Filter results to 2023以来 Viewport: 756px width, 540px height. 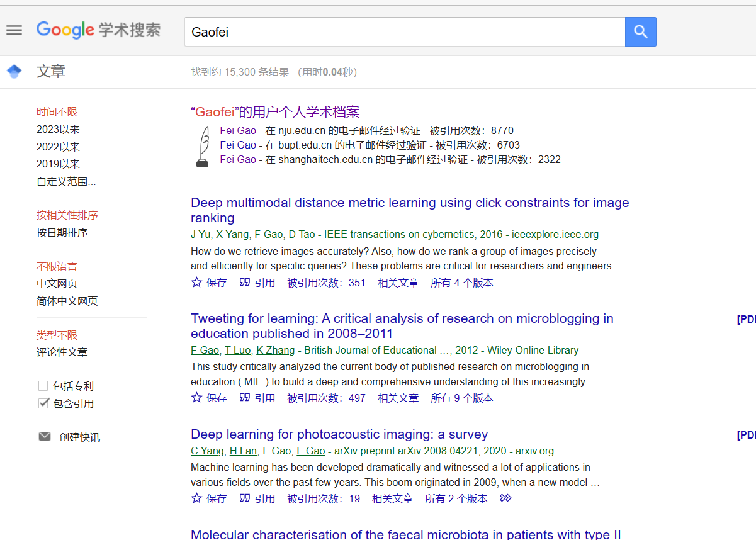(x=59, y=130)
